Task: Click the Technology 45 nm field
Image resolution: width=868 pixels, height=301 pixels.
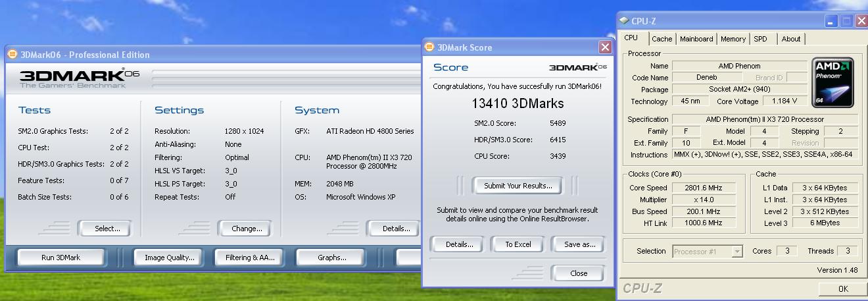Action: tap(690, 101)
